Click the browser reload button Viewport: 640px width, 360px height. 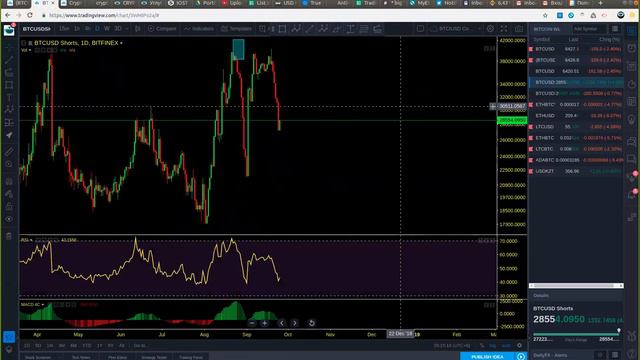pos(30,15)
